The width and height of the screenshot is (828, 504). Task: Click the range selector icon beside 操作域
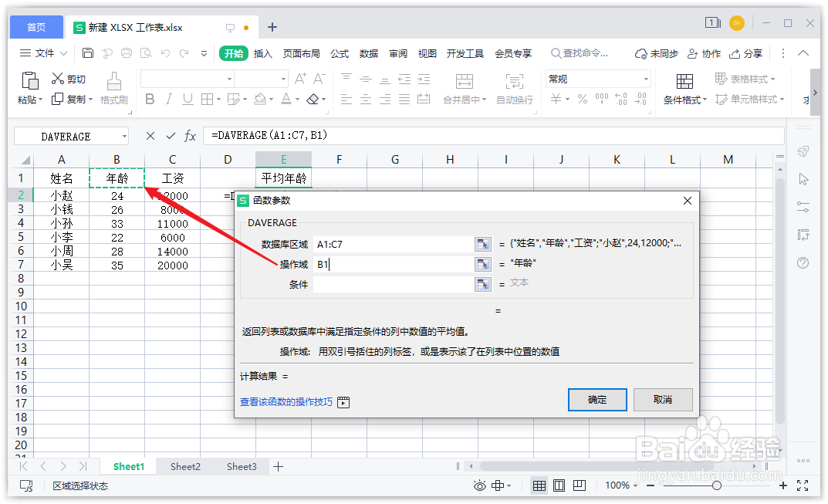tap(482, 262)
